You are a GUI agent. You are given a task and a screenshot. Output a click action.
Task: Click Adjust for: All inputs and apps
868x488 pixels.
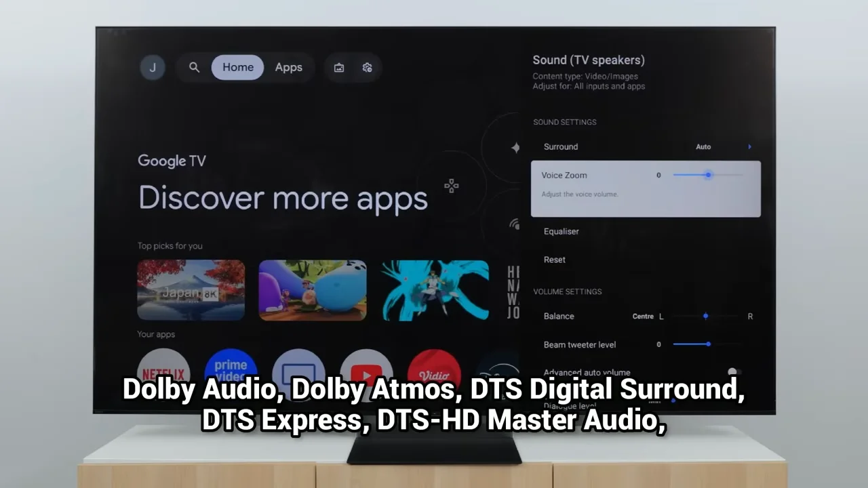[x=589, y=86]
